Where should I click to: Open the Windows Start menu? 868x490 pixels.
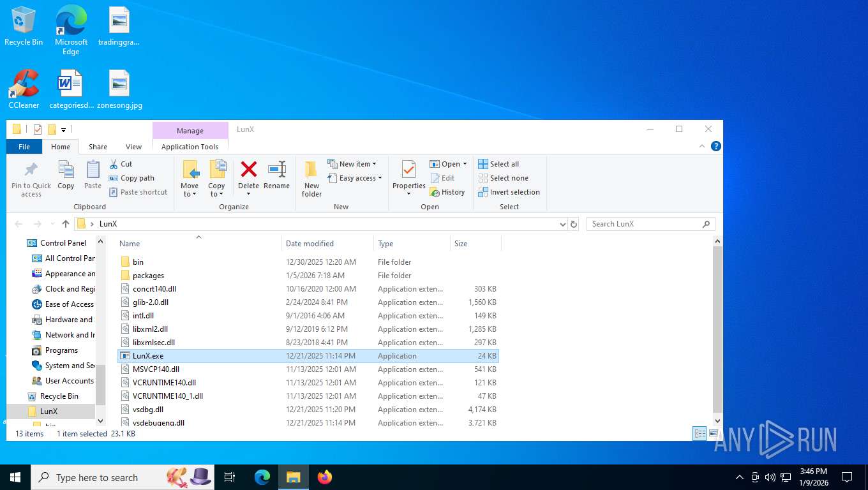coord(15,477)
